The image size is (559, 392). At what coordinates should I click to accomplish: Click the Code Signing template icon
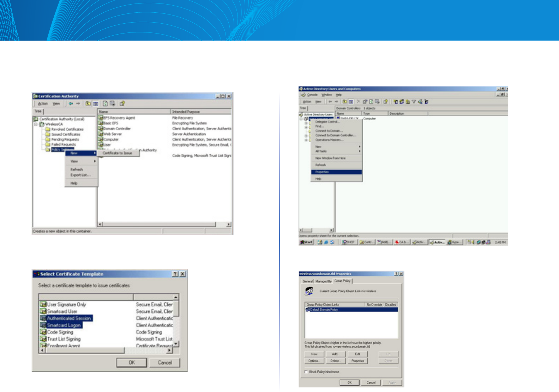pyautogui.click(x=43, y=332)
